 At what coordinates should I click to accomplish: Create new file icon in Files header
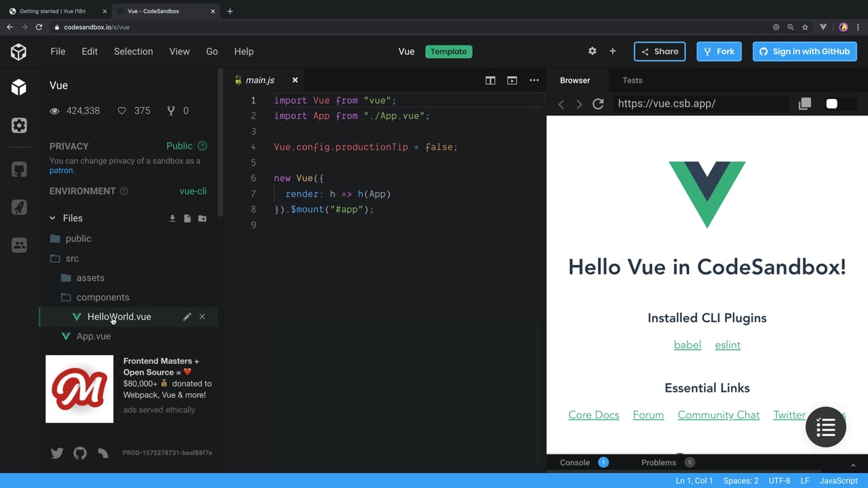pyautogui.click(x=187, y=218)
